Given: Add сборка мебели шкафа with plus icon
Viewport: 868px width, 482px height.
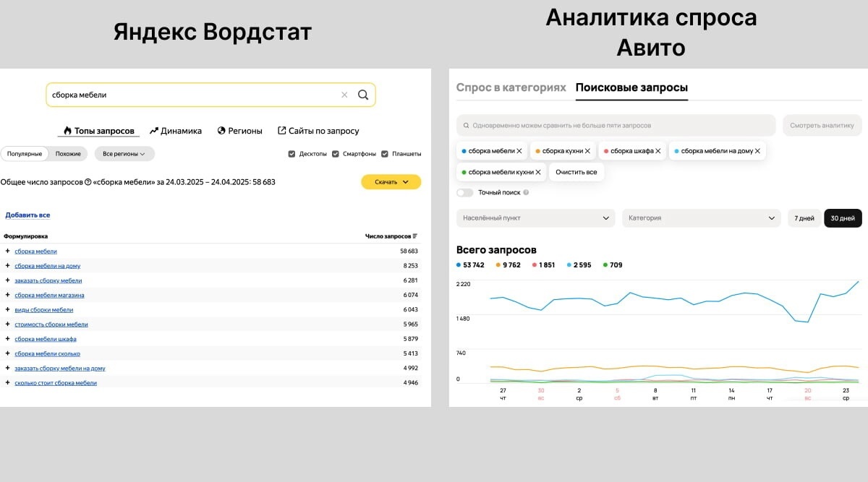Looking at the screenshot, I should 7,339.
